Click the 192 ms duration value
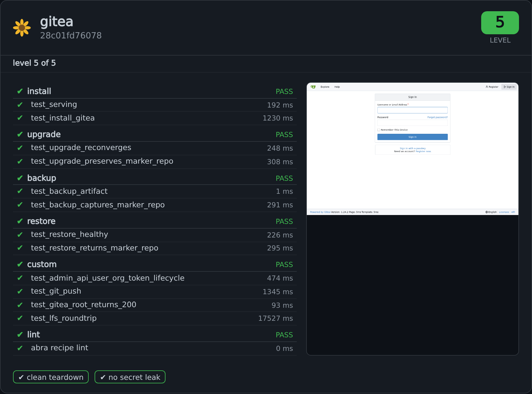This screenshot has width=532, height=394. click(x=280, y=105)
